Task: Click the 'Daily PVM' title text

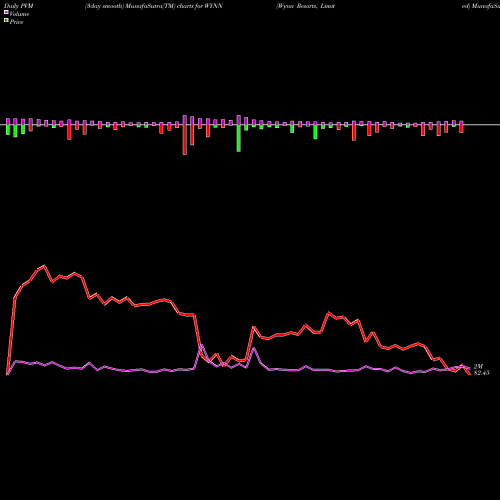Action: [x=19, y=6]
